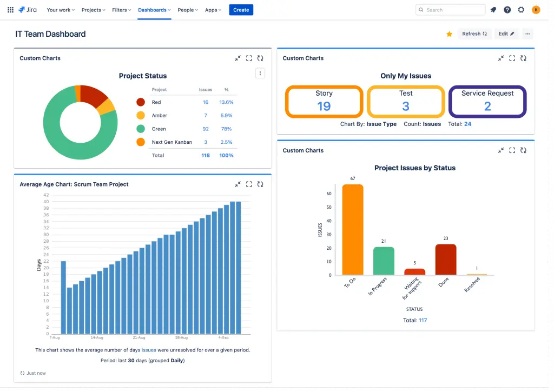The image size is (554, 392).
Task: Refresh the Project Status gadget
Action: pos(260,58)
